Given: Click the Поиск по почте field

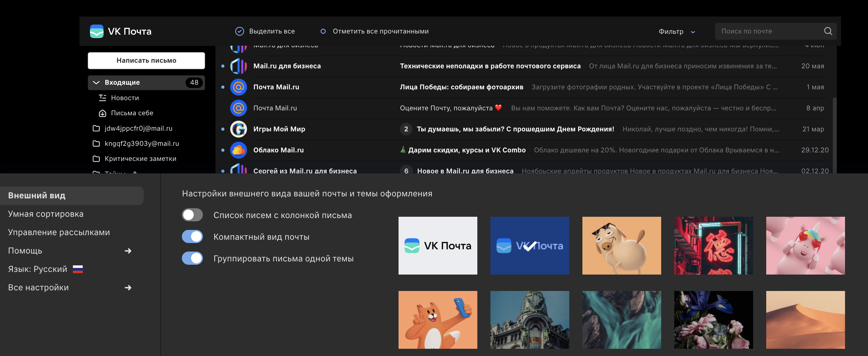Looking at the screenshot, I should (776, 31).
